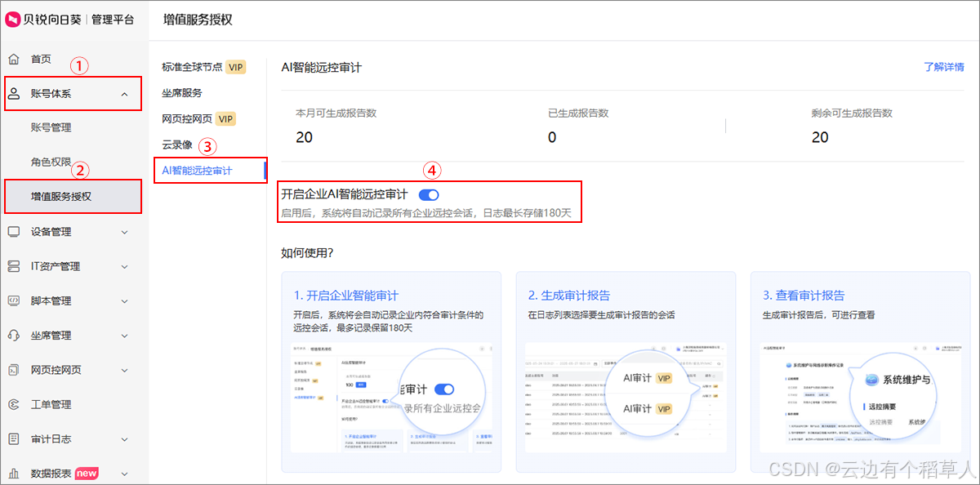This screenshot has width=980, height=485.
Task: Click the 审计日志 document icon
Action: (x=14, y=438)
